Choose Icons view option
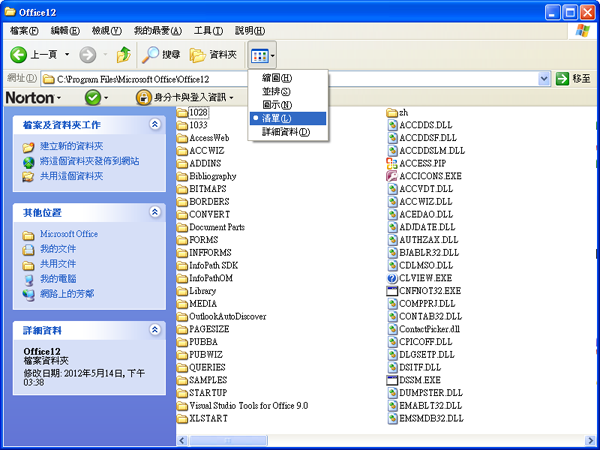This screenshot has width=600, height=450. (x=288, y=105)
